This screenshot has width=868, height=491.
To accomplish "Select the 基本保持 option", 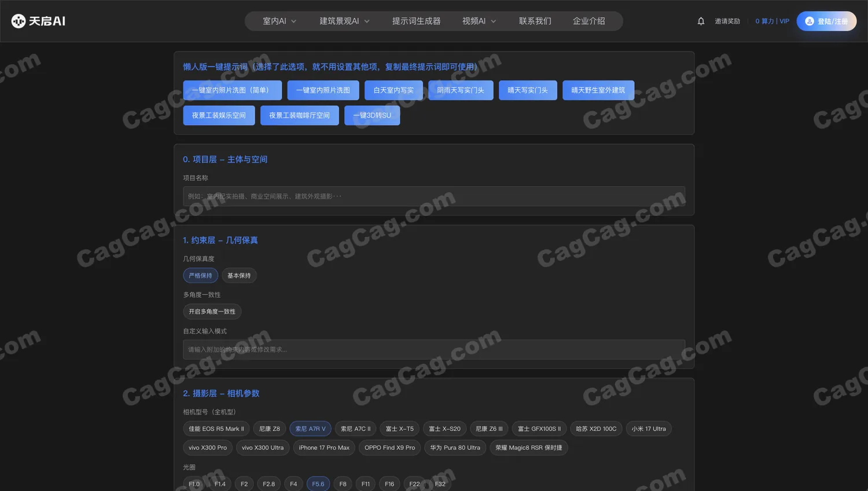I will point(239,276).
